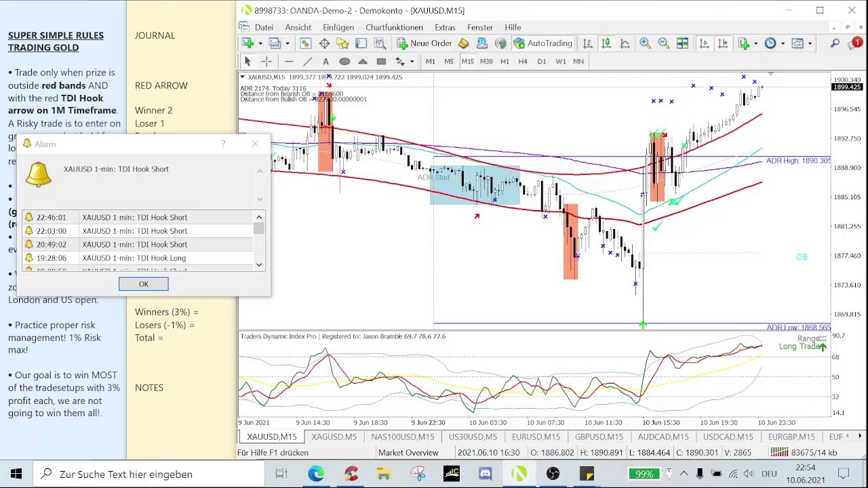Switch chart to M30 timeframe
Screen dimensions: 868x488
pos(486,62)
